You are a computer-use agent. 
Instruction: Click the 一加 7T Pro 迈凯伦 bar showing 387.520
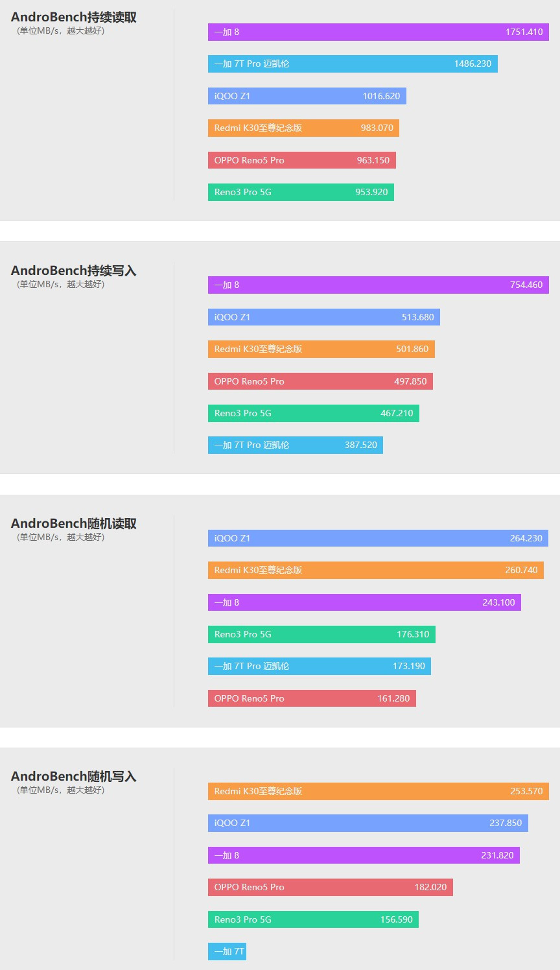pos(295,445)
